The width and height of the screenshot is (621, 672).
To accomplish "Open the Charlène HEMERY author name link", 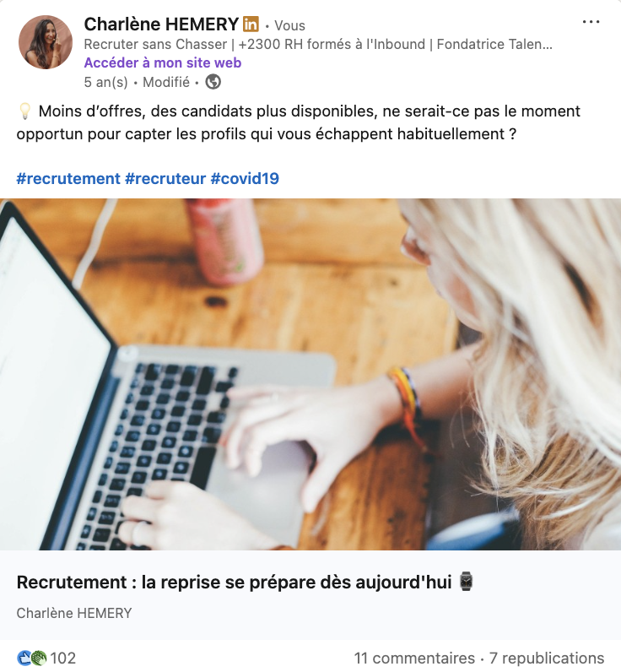I will pos(161,24).
